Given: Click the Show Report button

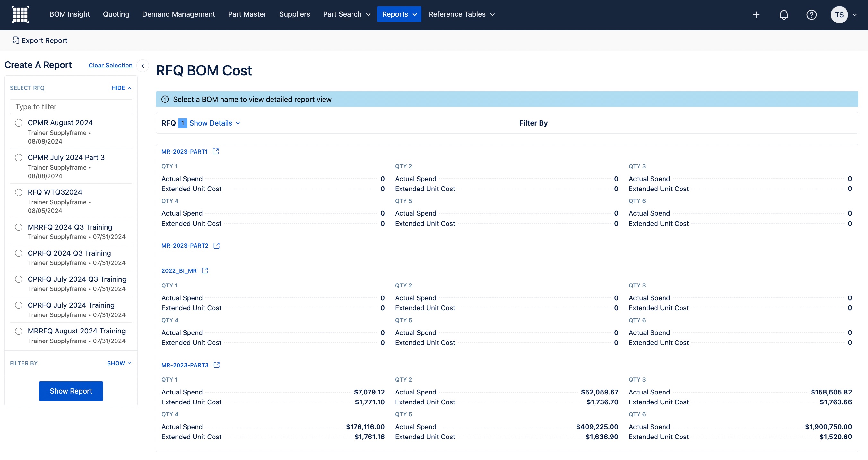Looking at the screenshot, I should point(71,391).
